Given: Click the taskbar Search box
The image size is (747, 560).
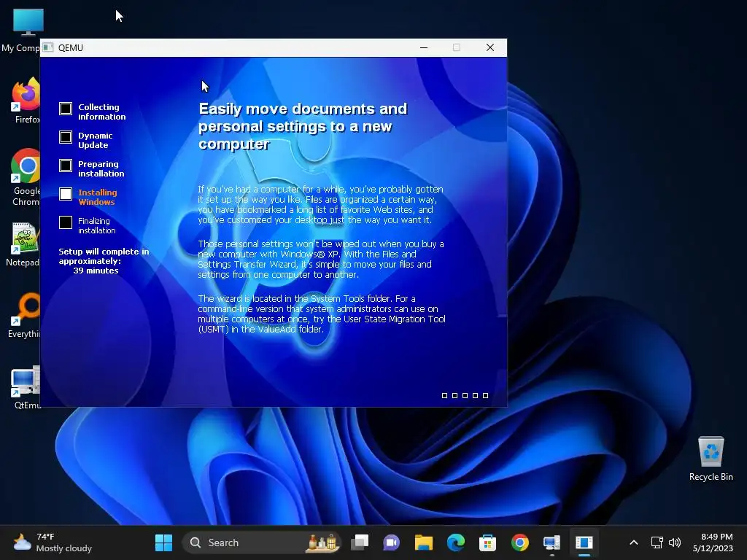Looking at the screenshot, I should click(262, 542).
